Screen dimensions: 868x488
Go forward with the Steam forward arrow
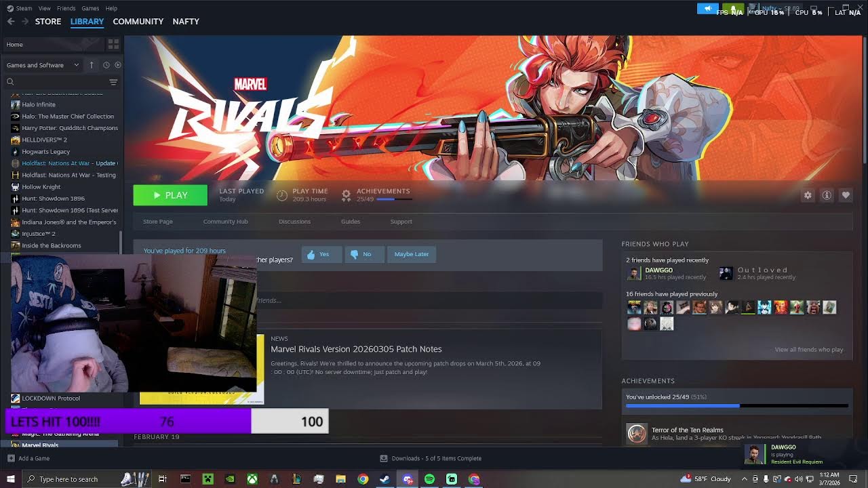point(25,22)
